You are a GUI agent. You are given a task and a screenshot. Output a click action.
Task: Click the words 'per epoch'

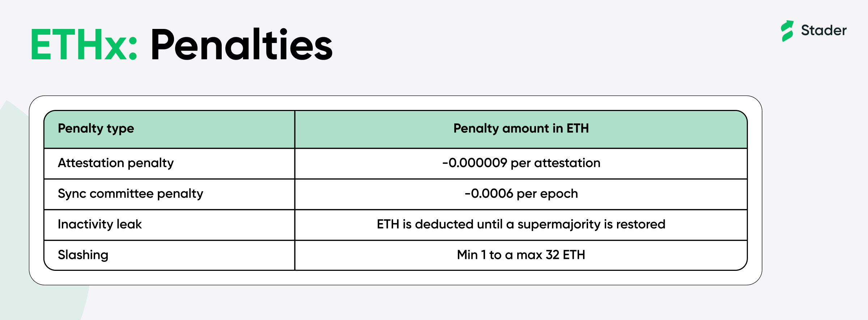point(547,194)
